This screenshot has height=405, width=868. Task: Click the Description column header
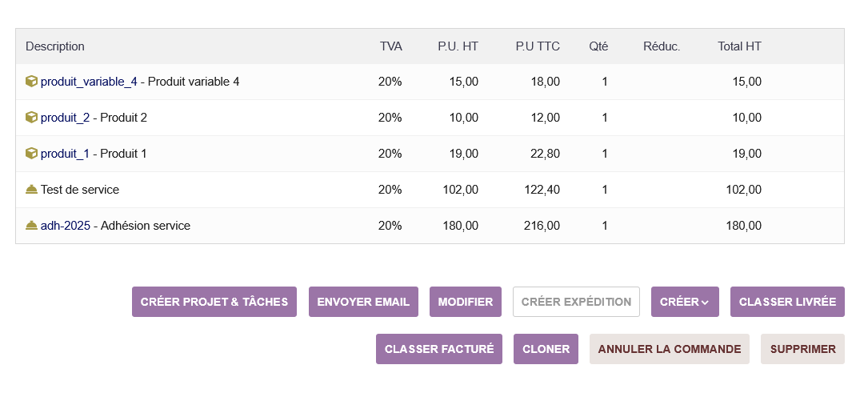55,46
